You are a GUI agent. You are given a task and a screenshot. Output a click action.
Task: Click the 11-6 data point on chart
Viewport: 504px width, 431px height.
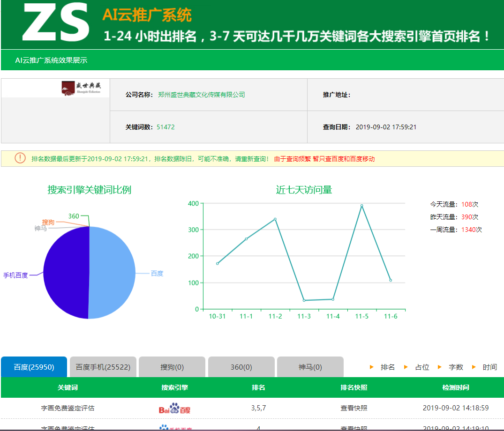pos(391,280)
